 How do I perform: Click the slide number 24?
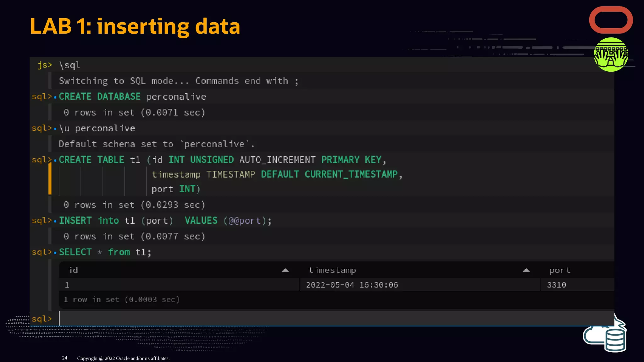64,358
